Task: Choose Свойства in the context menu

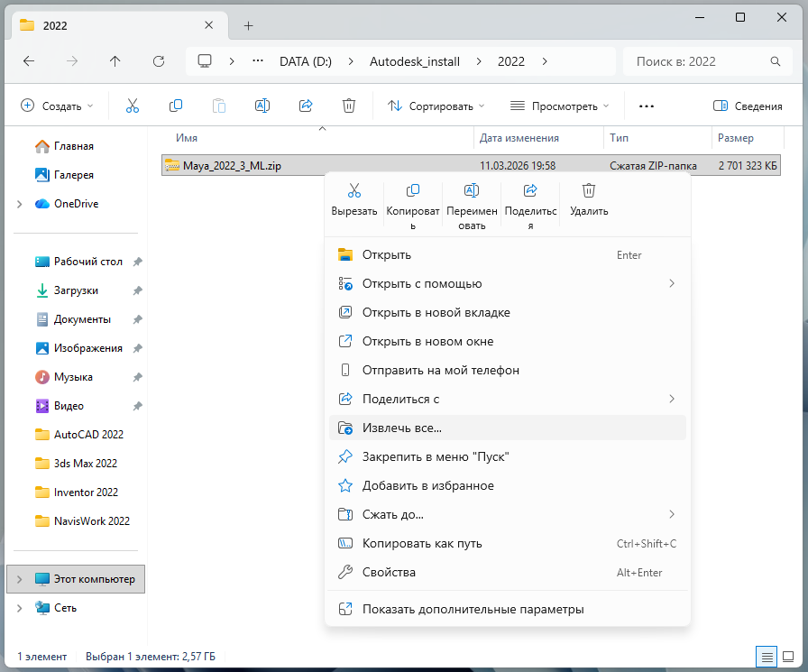Action: pos(507,573)
